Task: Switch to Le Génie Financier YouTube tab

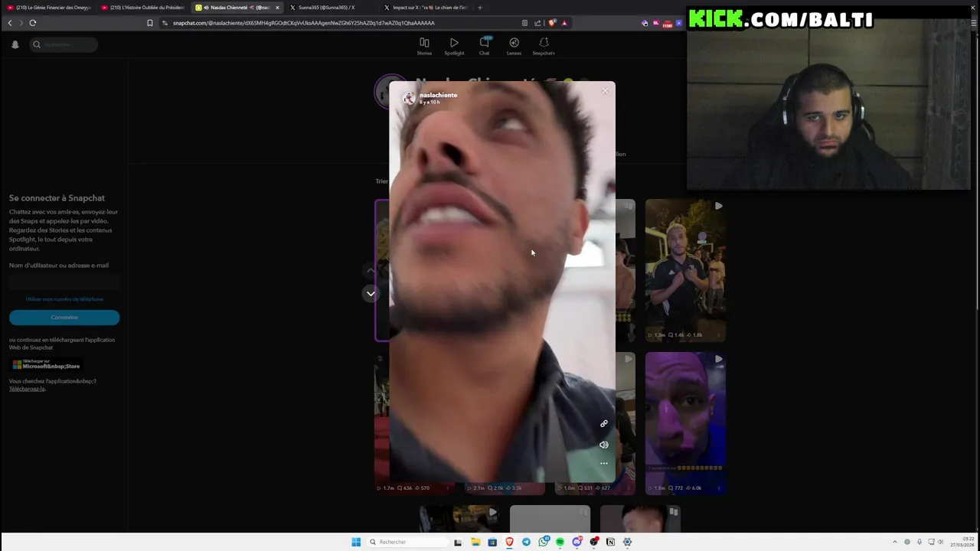Action: pyautogui.click(x=49, y=8)
